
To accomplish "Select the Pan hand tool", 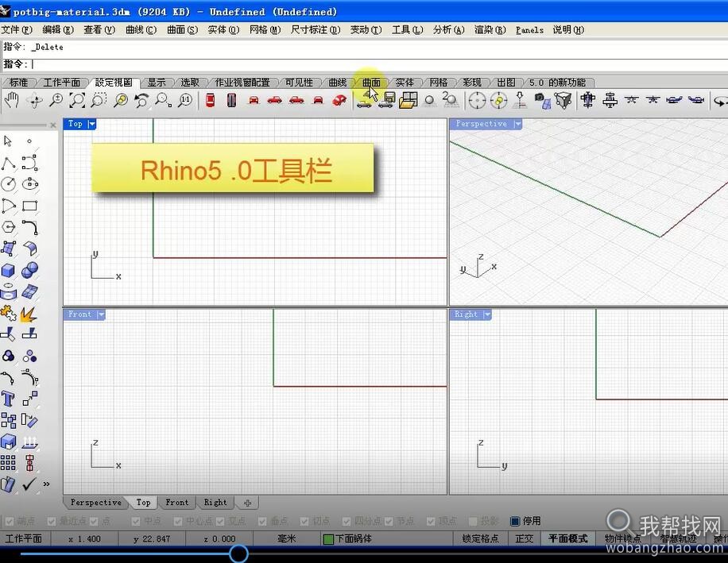I will coord(11,100).
